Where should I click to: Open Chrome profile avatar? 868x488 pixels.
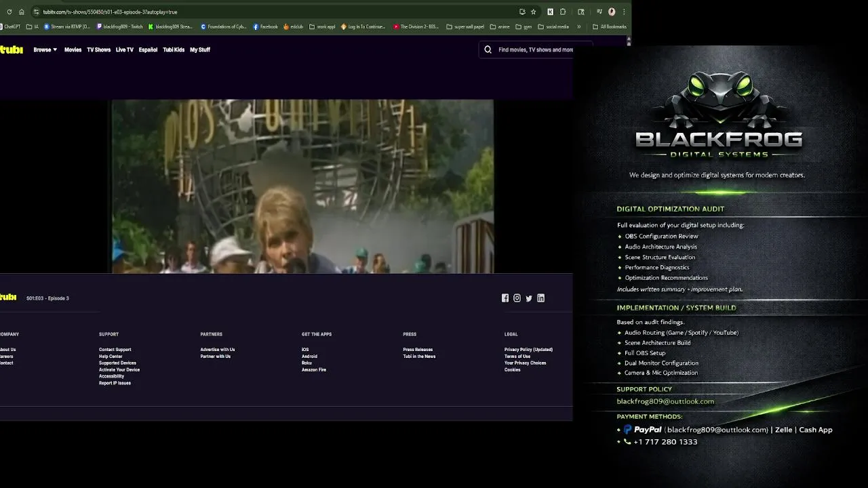tap(612, 12)
